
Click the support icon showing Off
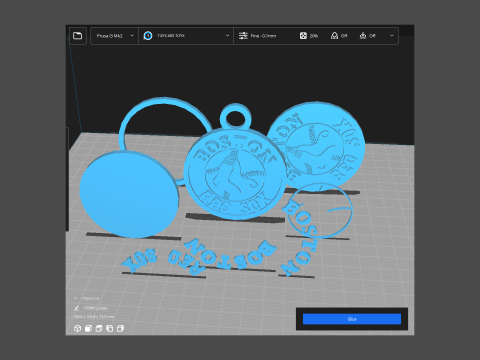[x=334, y=36]
